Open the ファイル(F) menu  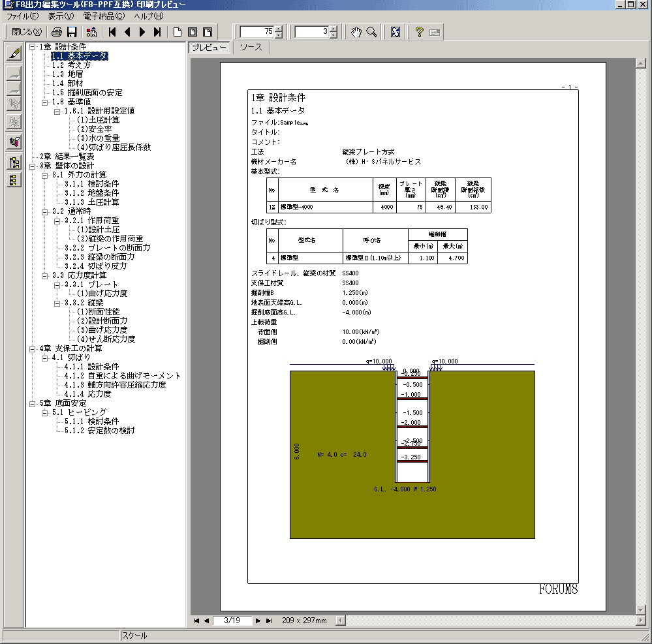tap(22, 16)
